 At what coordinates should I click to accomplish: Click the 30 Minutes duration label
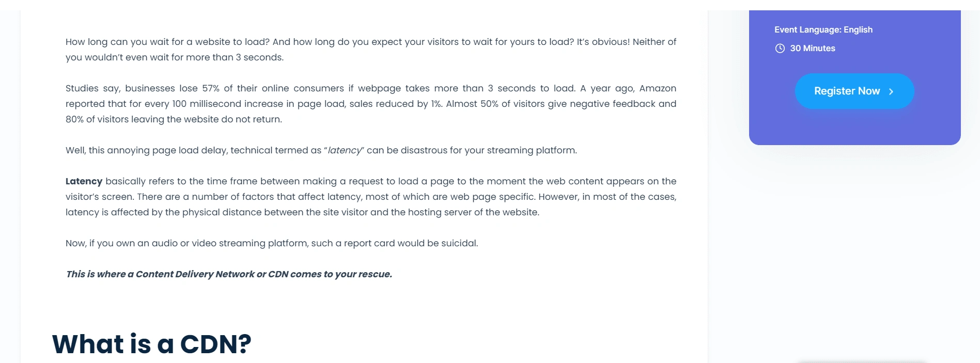(812, 49)
